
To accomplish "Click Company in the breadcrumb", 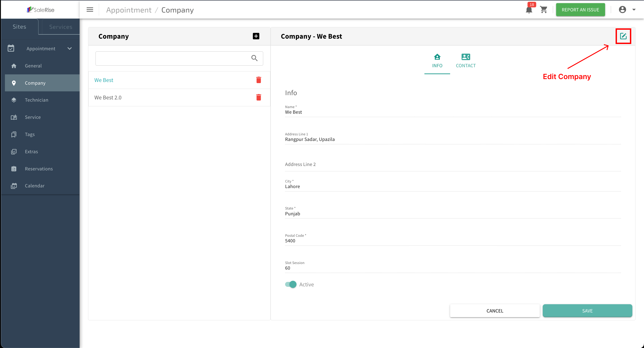I will [178, 10].
